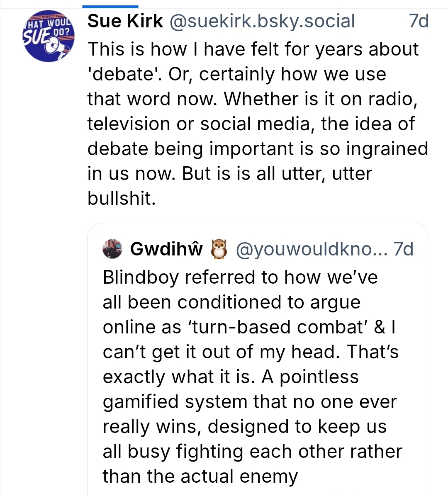This screenshot has width=448, height=496.
Task: Click the word 'bullshit.' in Sue's post
Action: coord(122,199)
